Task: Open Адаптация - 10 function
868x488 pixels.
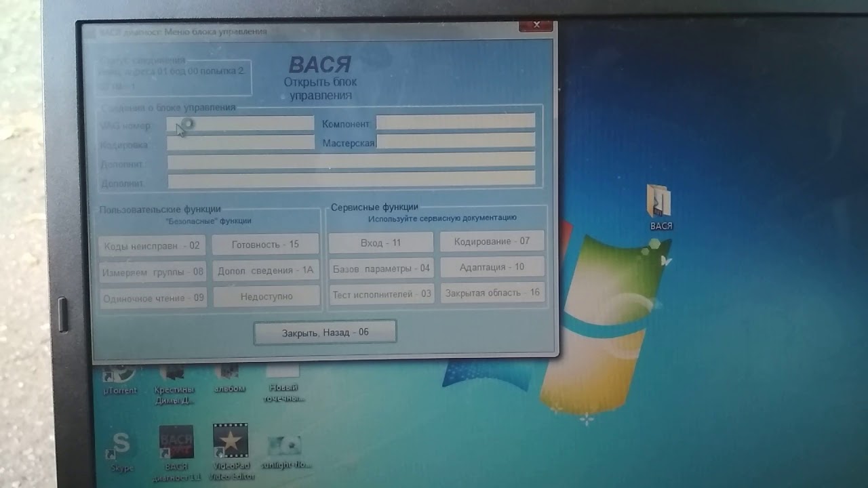Action: tap(492, 267)
